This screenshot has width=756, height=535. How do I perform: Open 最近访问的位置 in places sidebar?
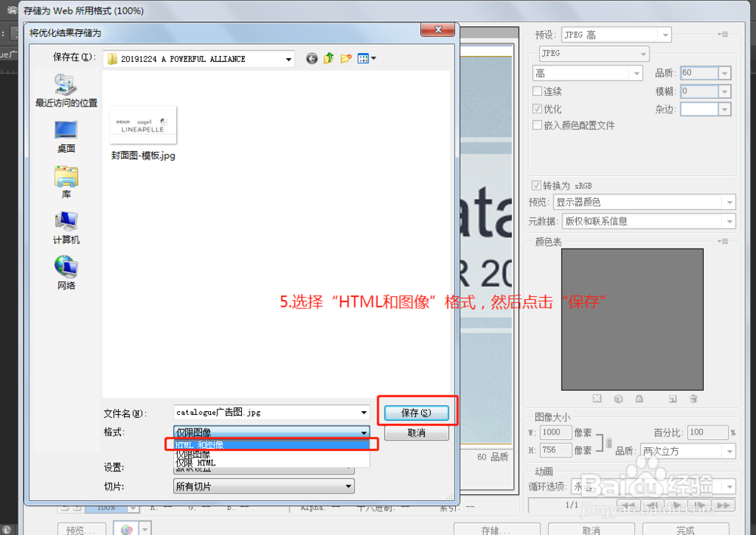coord(66,91)
